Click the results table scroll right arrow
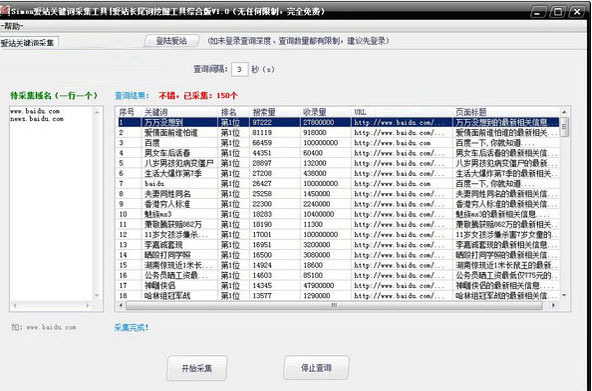Viewport: 592px width, 391px height. pos(554,305)
